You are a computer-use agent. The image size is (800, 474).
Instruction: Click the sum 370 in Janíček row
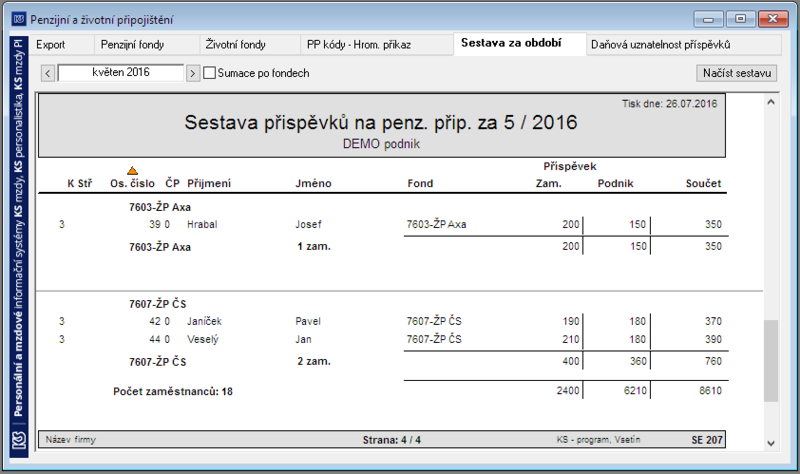tap(713, 321)
